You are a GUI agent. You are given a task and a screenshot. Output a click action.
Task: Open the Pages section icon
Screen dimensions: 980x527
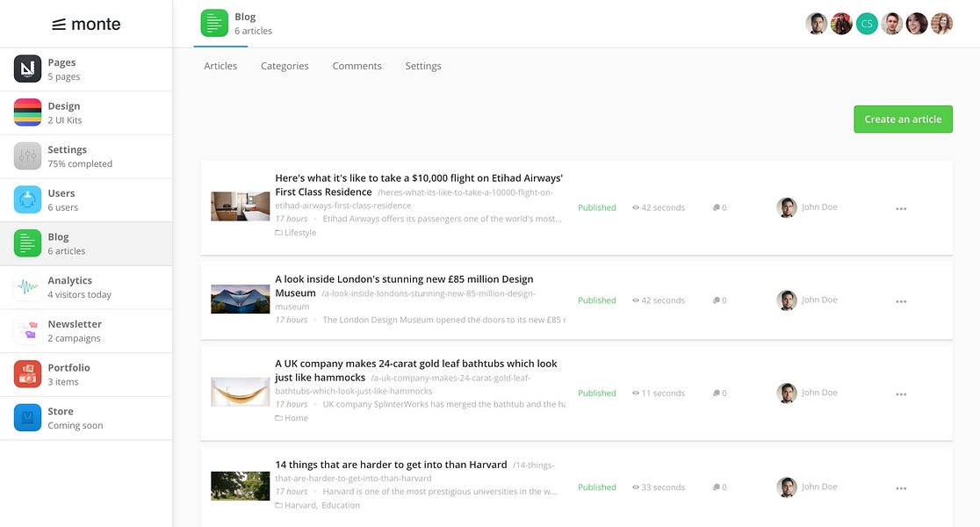pos(27,69)
